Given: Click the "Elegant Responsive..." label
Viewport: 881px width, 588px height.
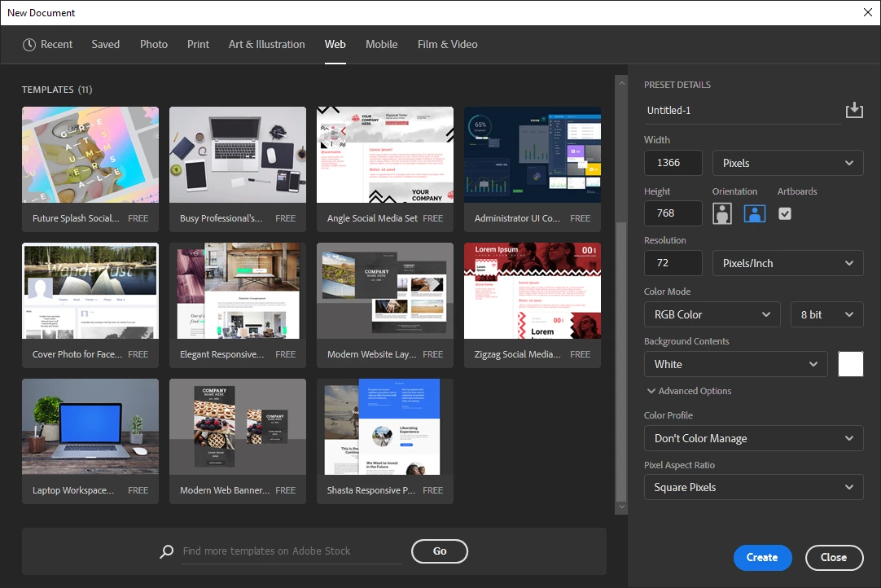Looking at the screenshot, I should click(222, 354).
